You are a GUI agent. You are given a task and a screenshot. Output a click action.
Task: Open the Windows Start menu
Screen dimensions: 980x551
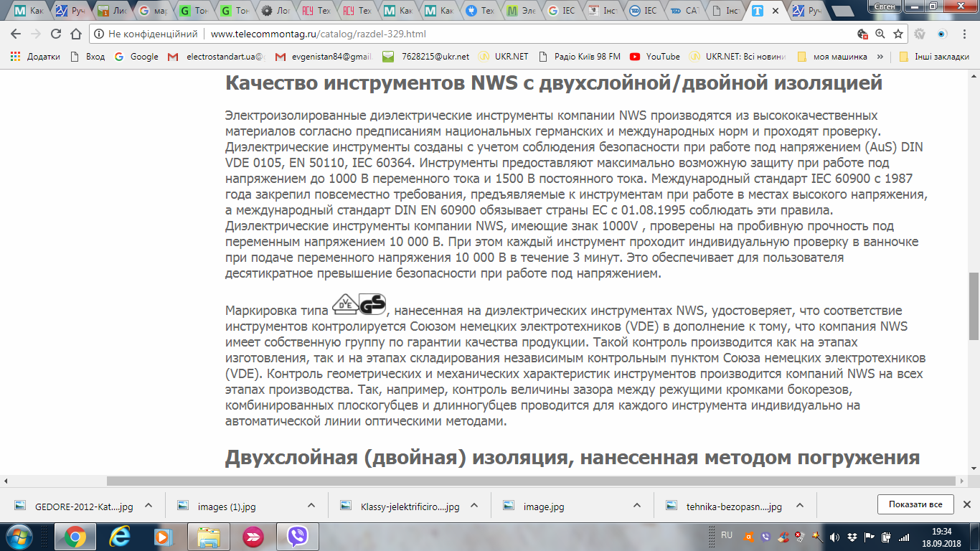pyautogui.click(x=19, y=535)
